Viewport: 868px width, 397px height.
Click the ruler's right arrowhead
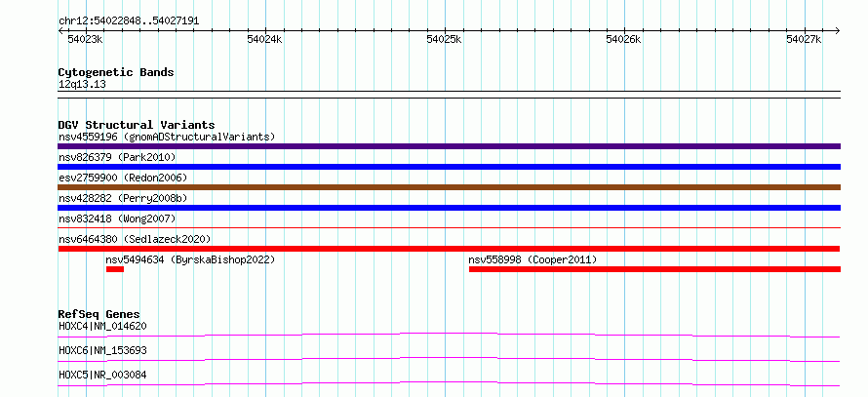click(838, 31)
